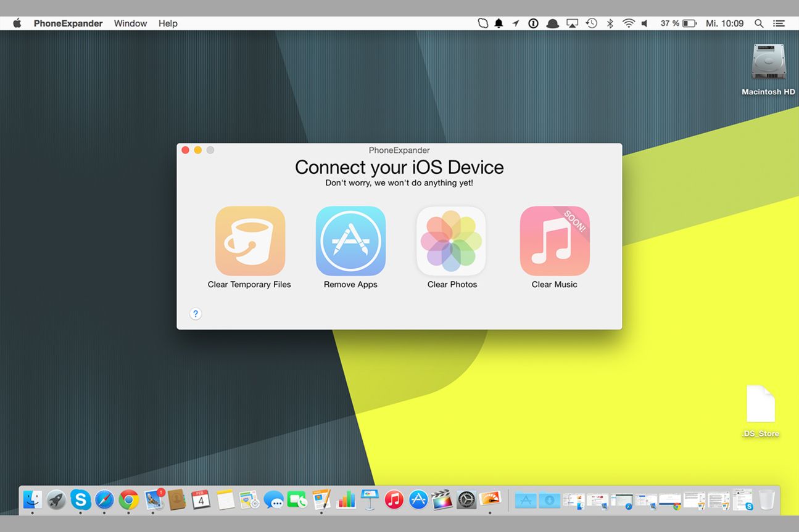The image size is (799, 532).
Task: Open Macintosh HD on the desktop
Action: (x=768, y=62)
